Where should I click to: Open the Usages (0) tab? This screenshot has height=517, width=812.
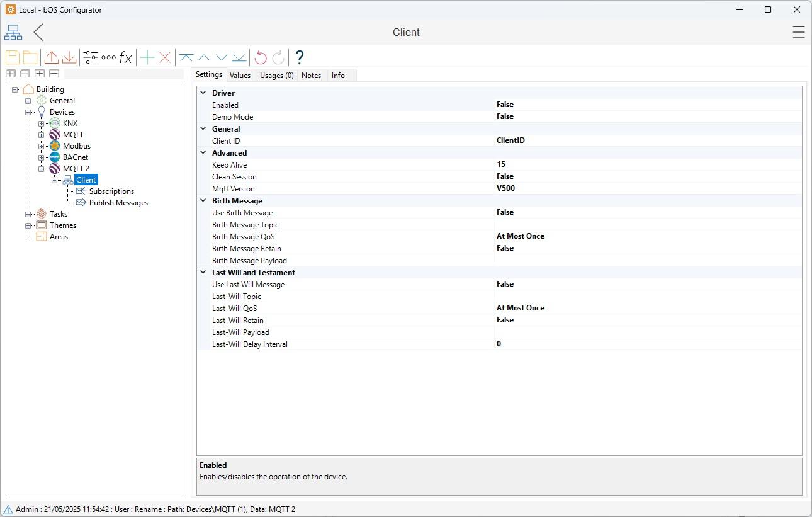pyautogui.click(x=277, y=76)
